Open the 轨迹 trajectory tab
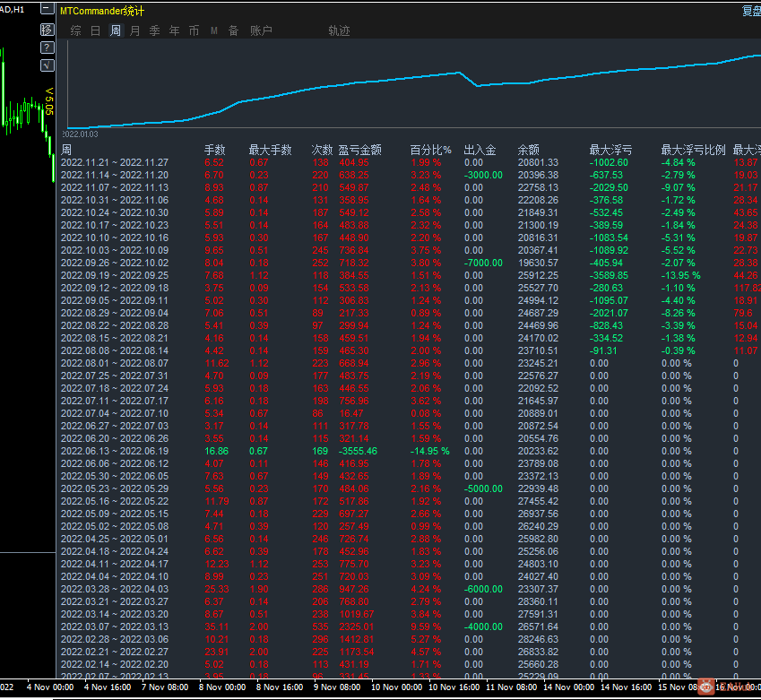This screenshot has height=700, width=761. [x=339, y=31]
